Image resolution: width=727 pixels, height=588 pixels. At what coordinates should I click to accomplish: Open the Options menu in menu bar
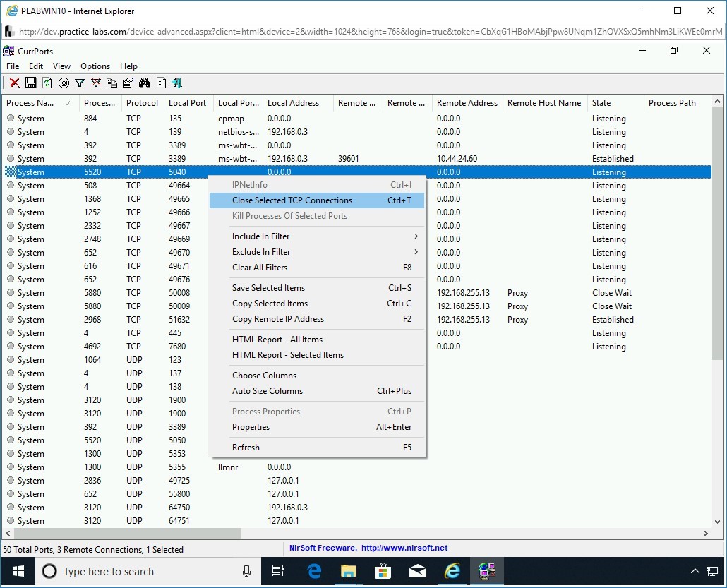pos(95,66)
